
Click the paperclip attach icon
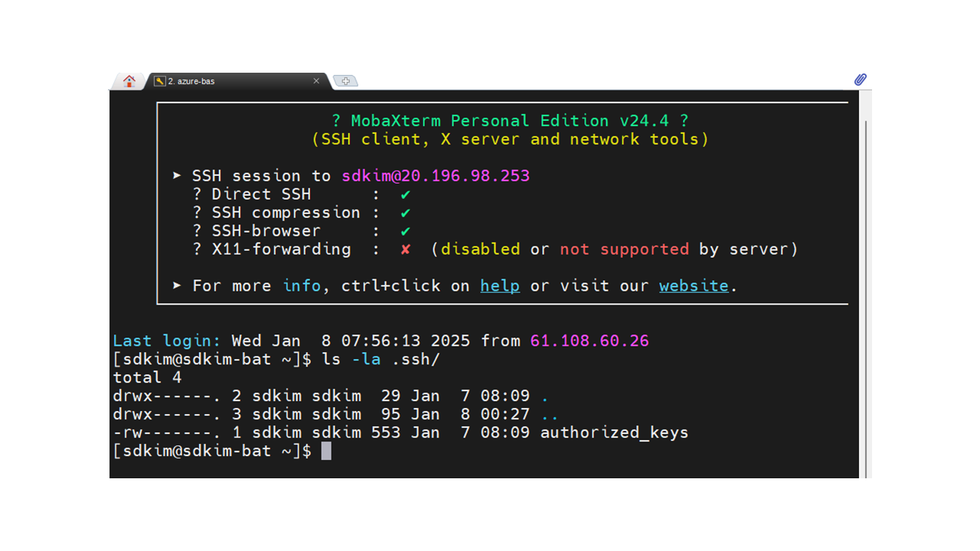coord(860,80)
